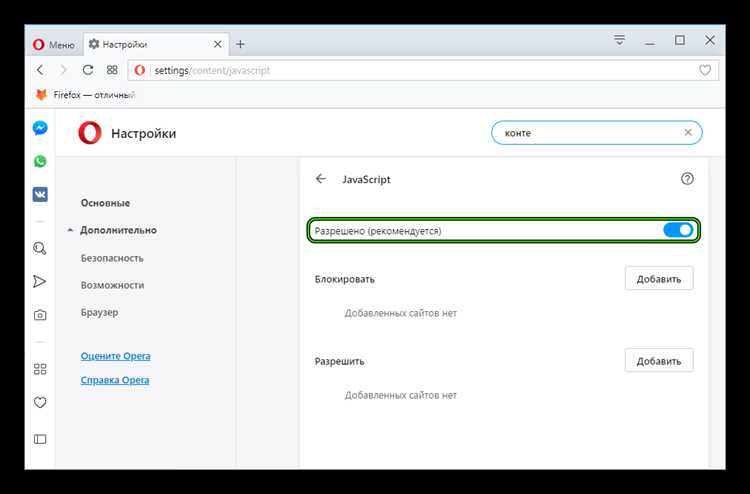This screenshot has width=750, height=494.
Task: Click the Справка Opera link
Action: (115, 381)
